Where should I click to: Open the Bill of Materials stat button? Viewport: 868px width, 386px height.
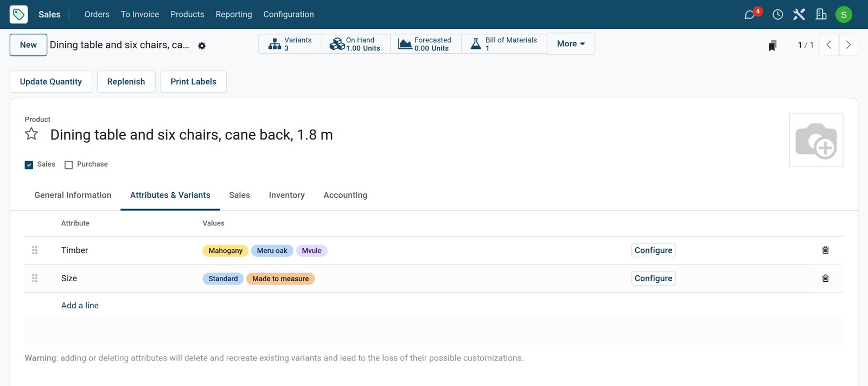click(x=504, y=44)
